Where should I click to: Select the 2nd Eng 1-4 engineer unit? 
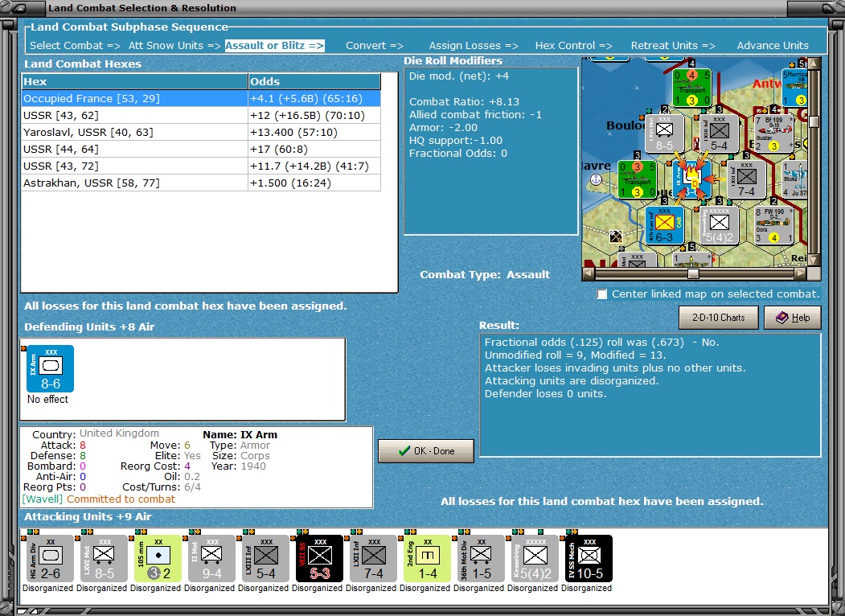tap(428, 558)
